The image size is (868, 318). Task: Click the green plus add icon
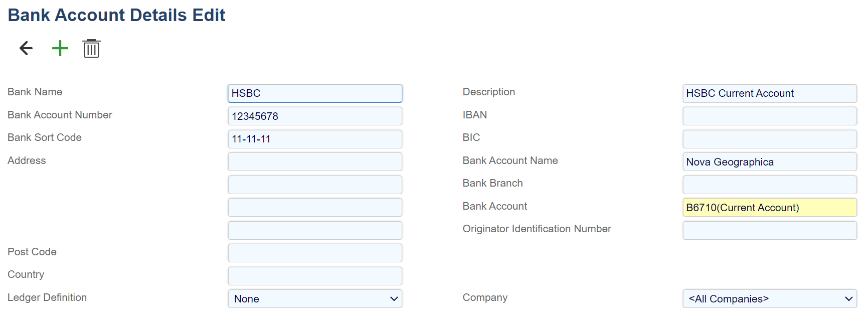[x=60, y=48]
